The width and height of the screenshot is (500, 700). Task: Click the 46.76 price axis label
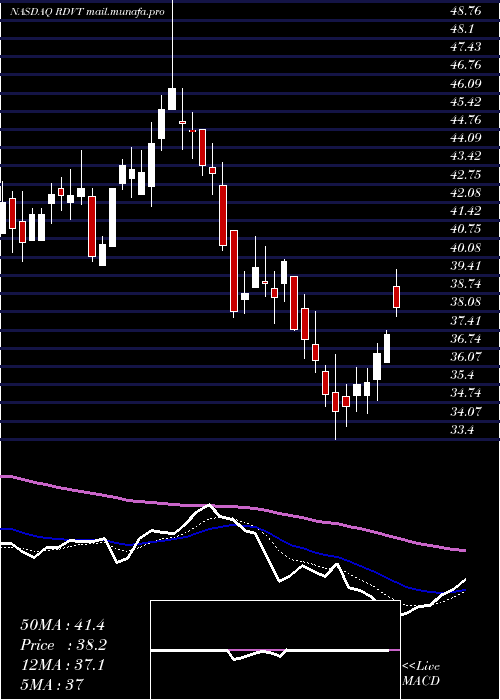pos(465,66)
